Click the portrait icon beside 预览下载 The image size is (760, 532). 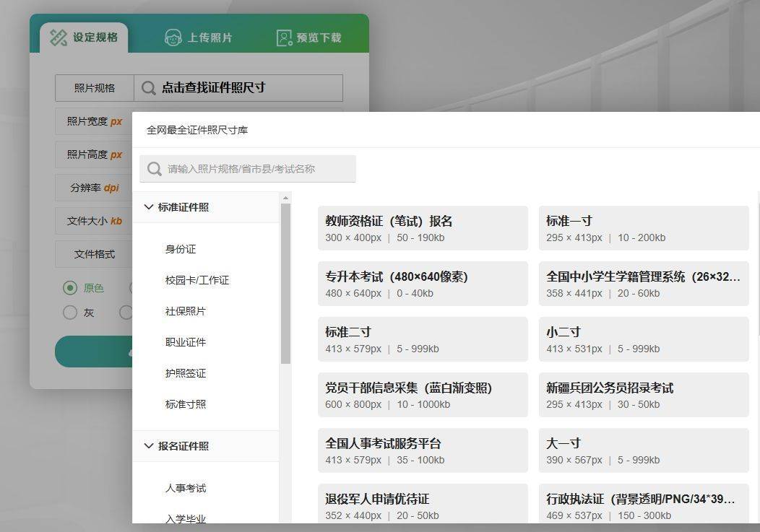tap(284, 38)
